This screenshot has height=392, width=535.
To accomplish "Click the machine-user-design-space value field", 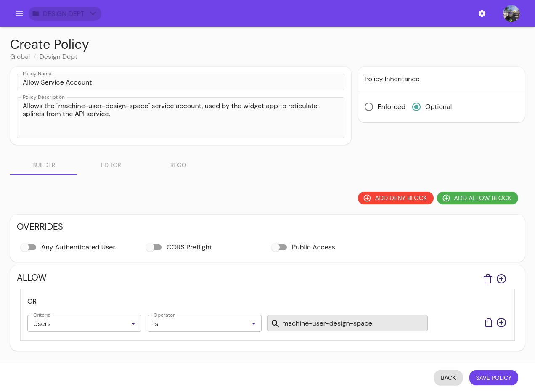I will point(347,323).
